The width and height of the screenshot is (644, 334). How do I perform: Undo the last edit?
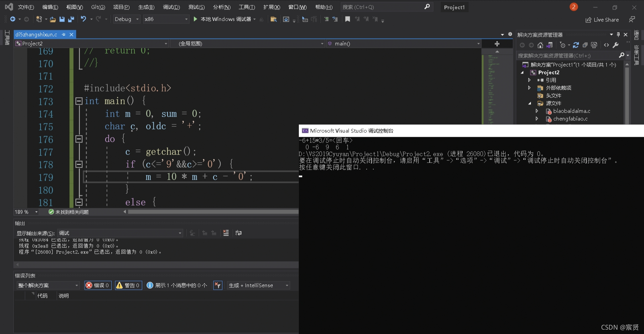coord(84,19)
